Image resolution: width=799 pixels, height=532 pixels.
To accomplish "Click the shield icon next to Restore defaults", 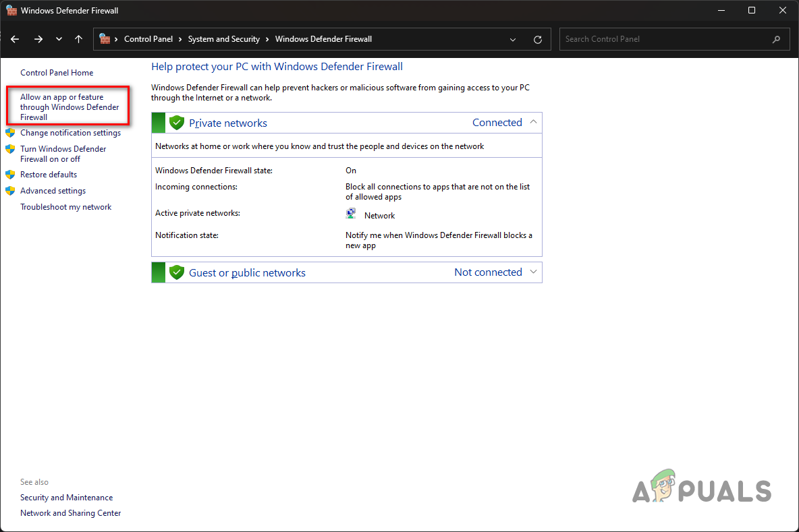I will point(11,174).
